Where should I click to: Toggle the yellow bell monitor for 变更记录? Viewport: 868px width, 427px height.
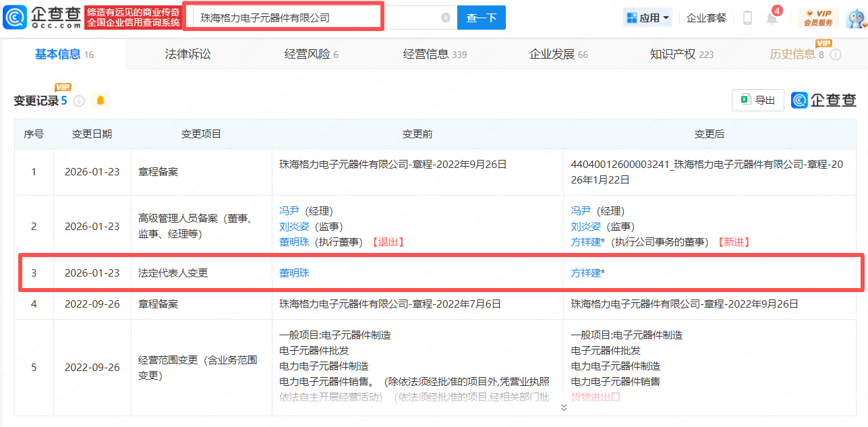100,101
